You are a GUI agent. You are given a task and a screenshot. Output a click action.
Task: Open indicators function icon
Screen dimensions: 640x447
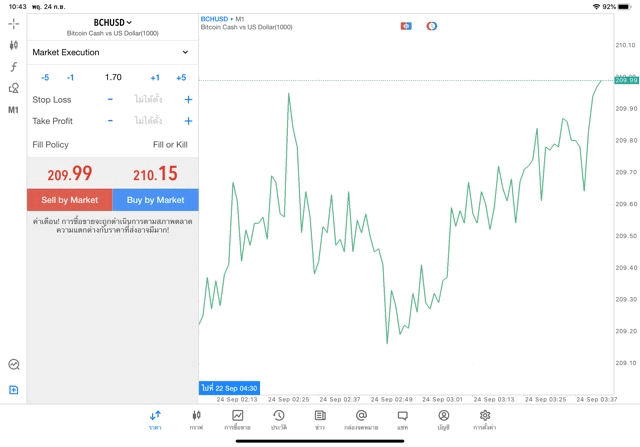click(x=13, y=67)
